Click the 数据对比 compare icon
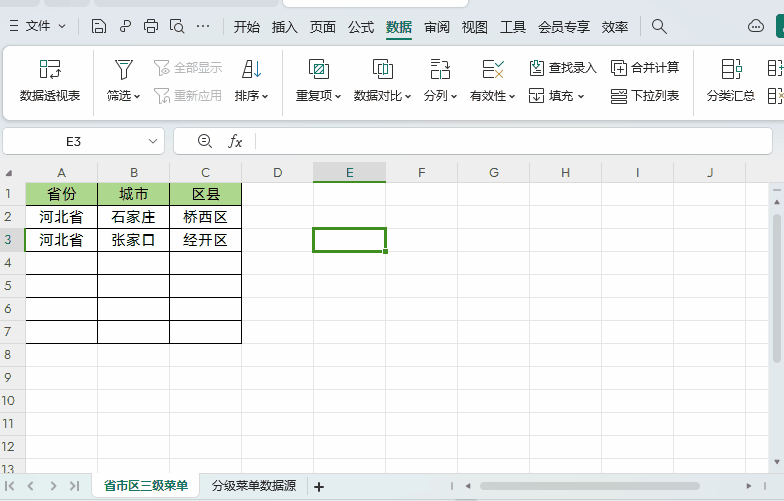The image size is (784, 501). click(x=382, y=69)
